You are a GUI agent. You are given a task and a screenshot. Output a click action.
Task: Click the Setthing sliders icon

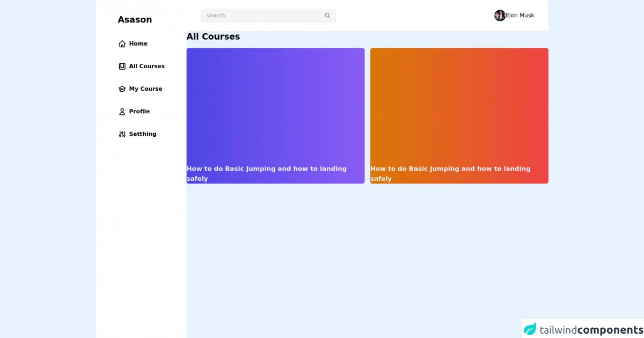(x=122, y=134)
